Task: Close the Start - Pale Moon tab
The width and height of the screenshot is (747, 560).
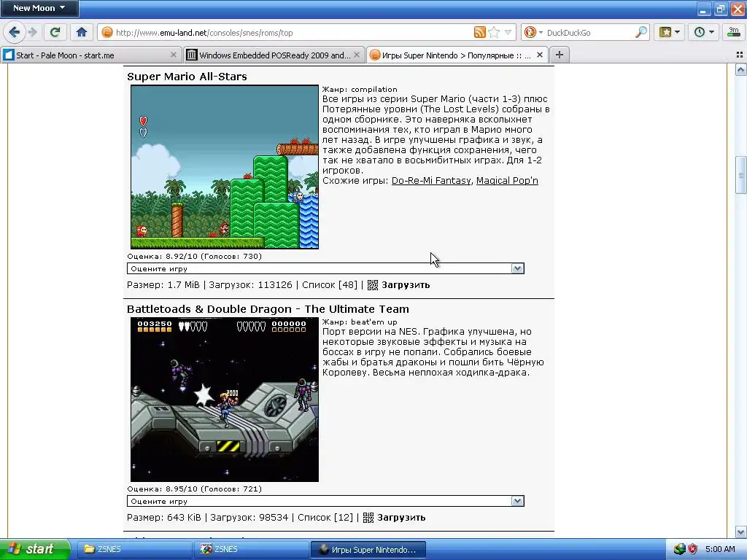Action: coord(174,55)
